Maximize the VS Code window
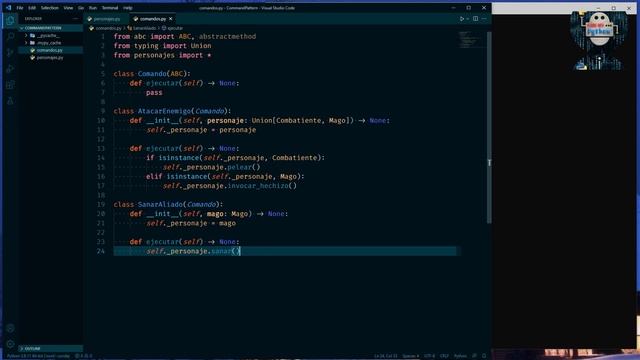The width and height of the screenshot is (640, 360). [469, 8]
